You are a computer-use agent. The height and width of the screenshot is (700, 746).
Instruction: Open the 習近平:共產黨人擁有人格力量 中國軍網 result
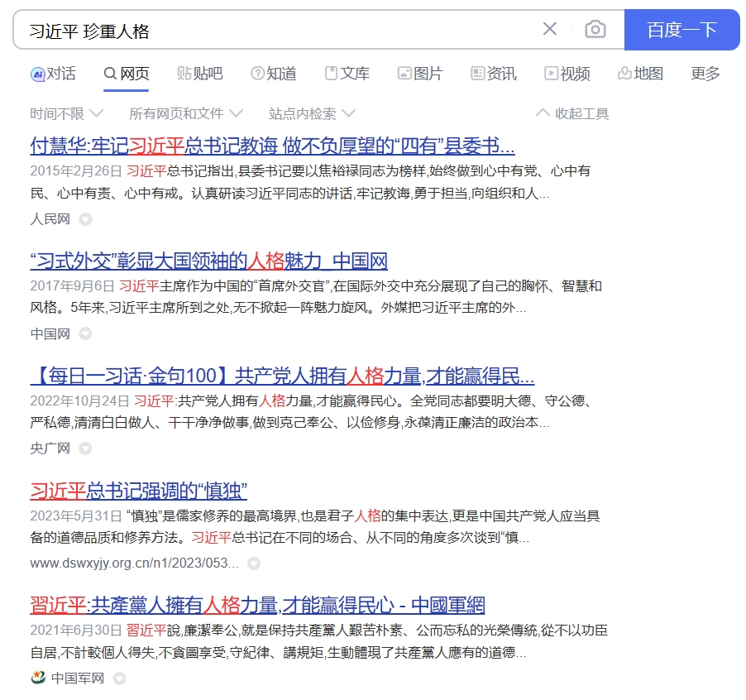257,606
